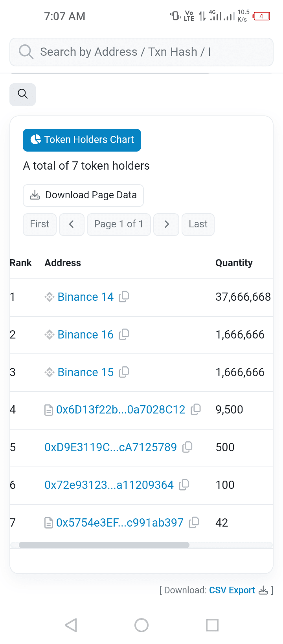283x644 pixels.
Task: Open Binance 14 holder link
Action: coord(85,297)
